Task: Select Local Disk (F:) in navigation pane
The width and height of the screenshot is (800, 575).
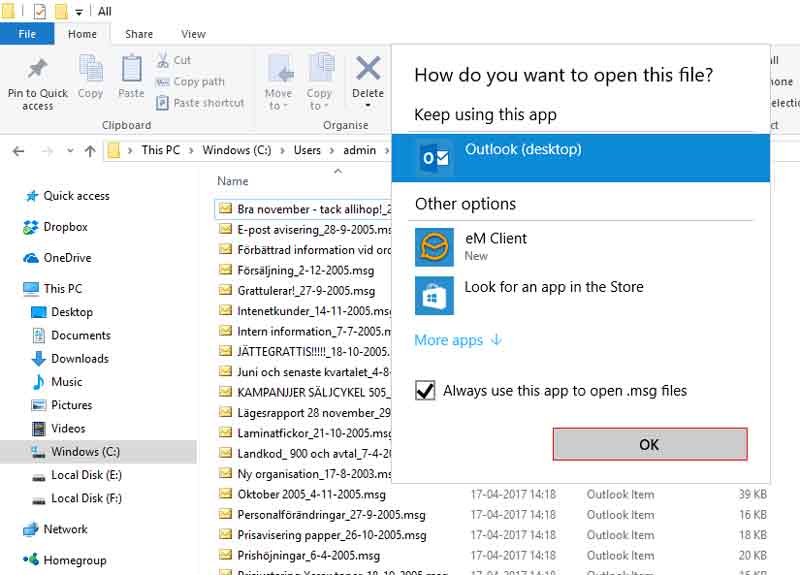Action: coord(86,498)
